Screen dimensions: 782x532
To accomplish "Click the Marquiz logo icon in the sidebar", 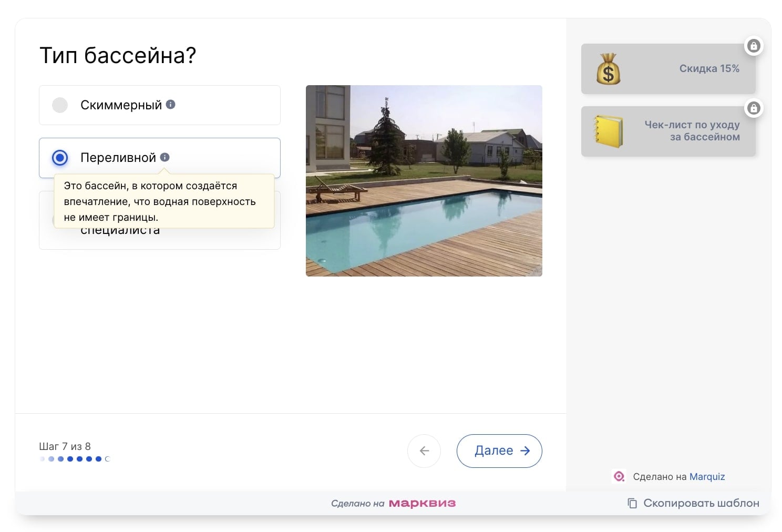I will [619, 476].
